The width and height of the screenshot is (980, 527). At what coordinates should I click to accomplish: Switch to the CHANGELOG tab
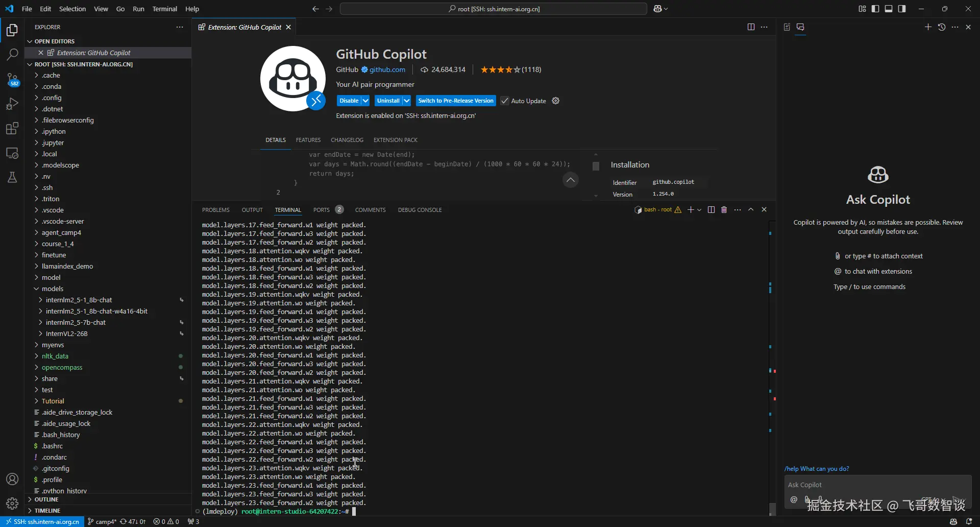click(x=347, y=140)
